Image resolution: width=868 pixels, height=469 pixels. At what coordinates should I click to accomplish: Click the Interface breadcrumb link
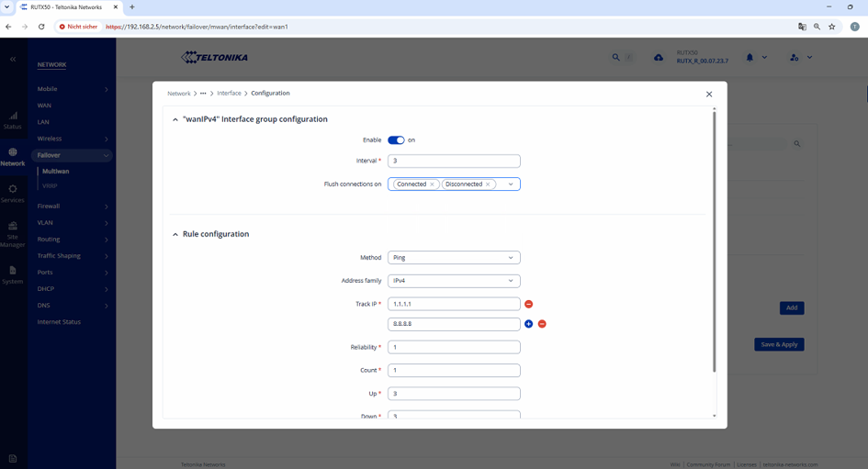(230, 94)
